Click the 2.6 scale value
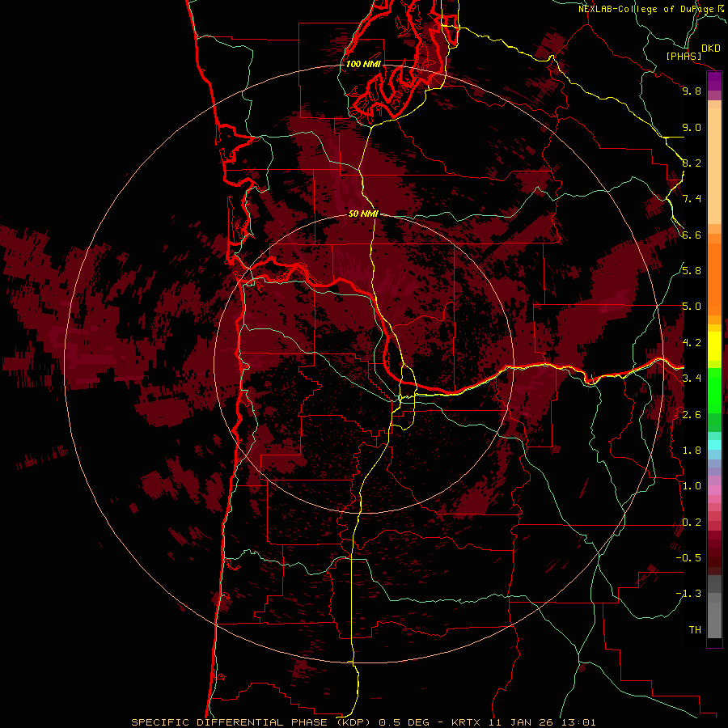The height and width of the screenshot is (728, 728). pos(692,415)
